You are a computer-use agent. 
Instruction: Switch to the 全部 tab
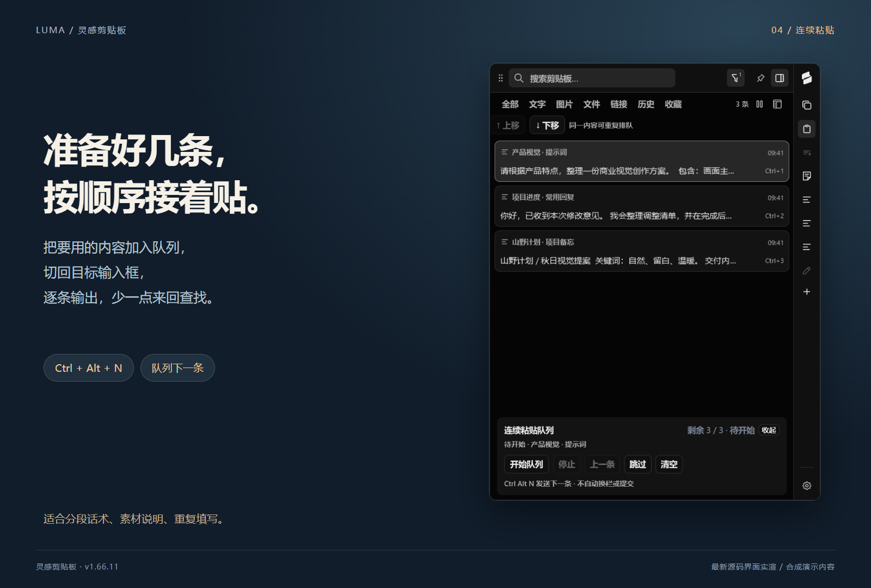(x=510, y=104)
